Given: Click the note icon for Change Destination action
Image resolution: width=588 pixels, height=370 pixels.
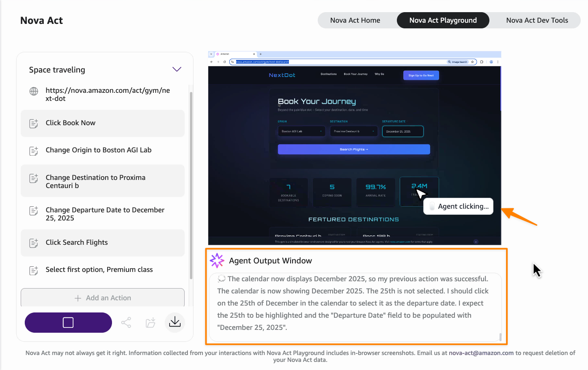Looking at the screenshot, I should point(34,178).
